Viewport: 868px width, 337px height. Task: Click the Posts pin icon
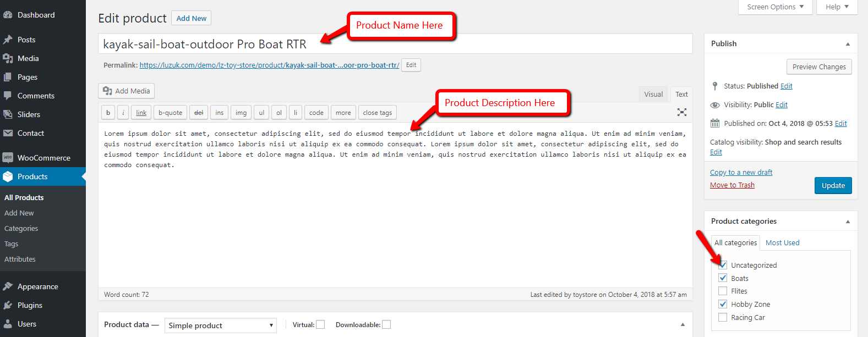pos(8,40)
